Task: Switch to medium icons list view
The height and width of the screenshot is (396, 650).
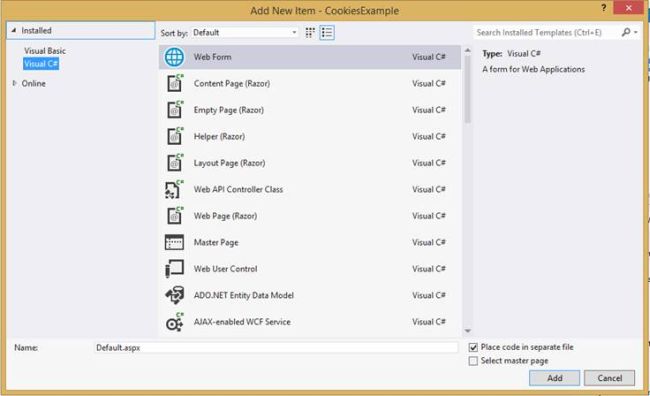Action: (x=327, y=33)
